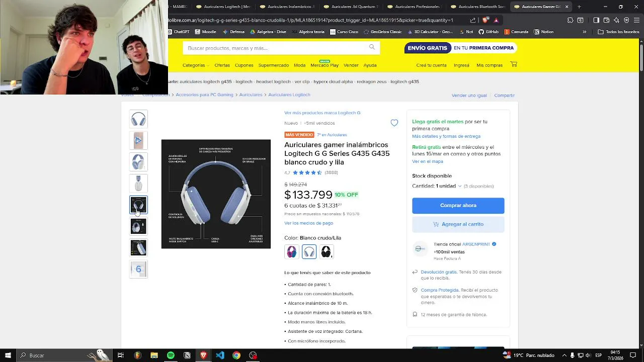Viewport: 644px width, 362px height.
Task: Click Ver en el mapa link
Action: click(x=428, y=161)
